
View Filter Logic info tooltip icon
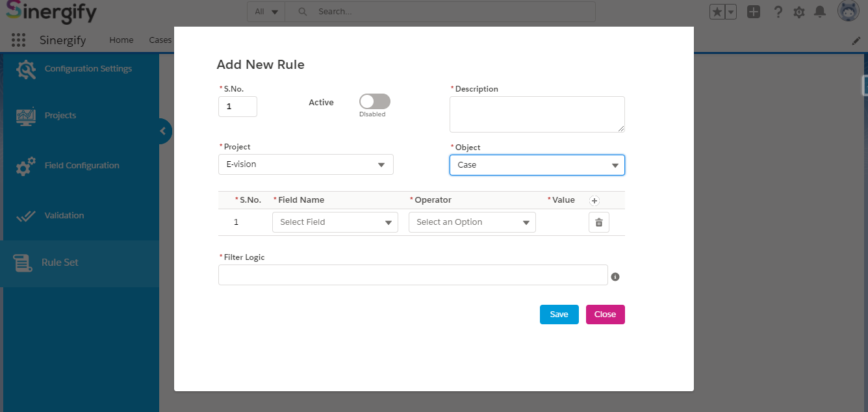point(615,276)
